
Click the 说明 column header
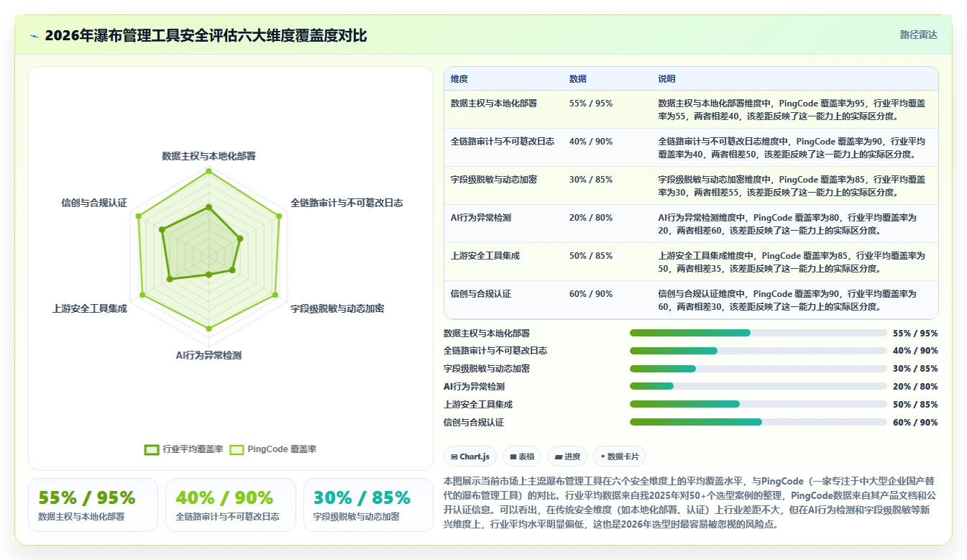666,79
